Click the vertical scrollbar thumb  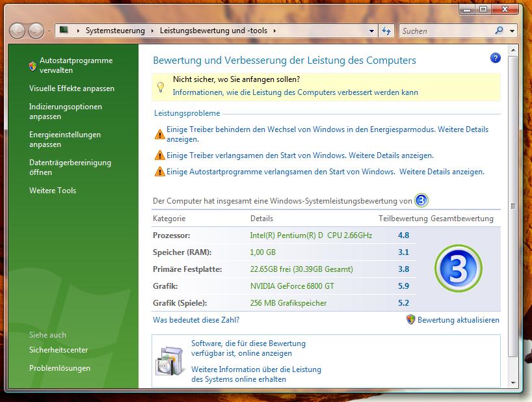[x=513, y=206]
